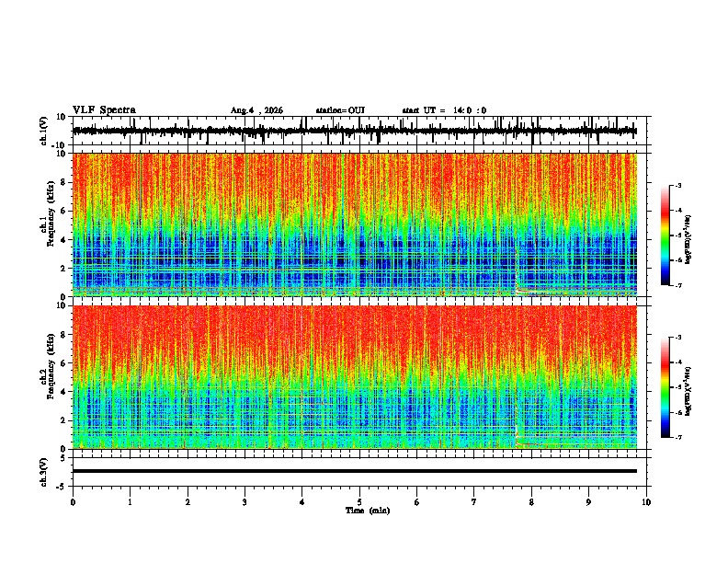The image size is (728, 563).
Task: Click time axis tick label "4"
Action: 302,502
